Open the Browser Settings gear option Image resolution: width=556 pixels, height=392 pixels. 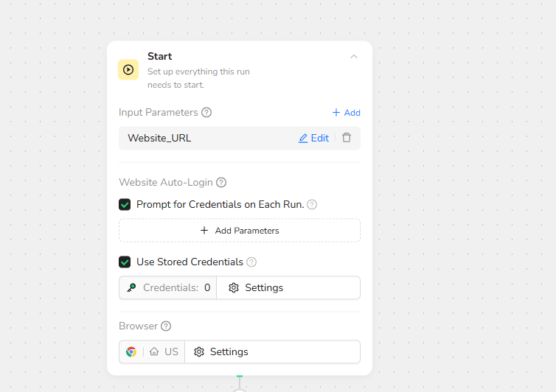point(221,352)
